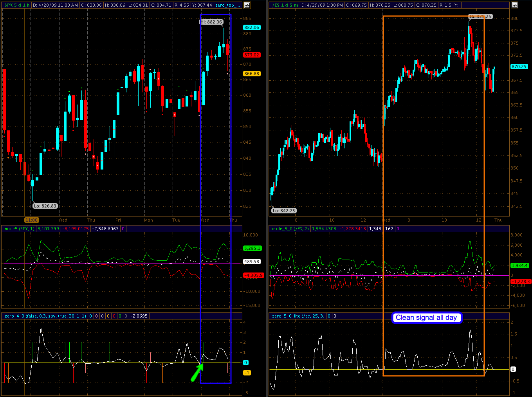Click the '/ES 1 d 5 m' symbol label
This screenshot has width=532, height=397.
285,5
